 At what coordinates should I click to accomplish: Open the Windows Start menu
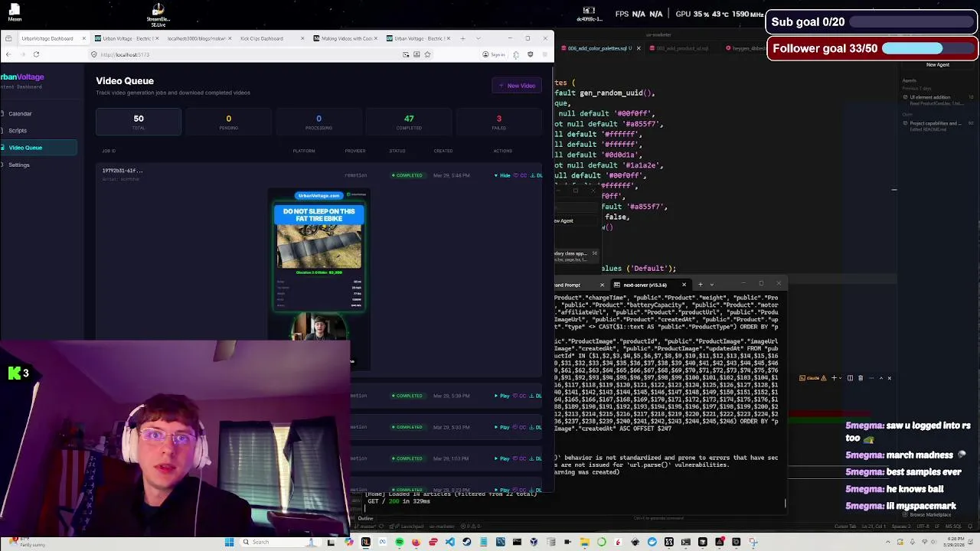tap(229, 542)
